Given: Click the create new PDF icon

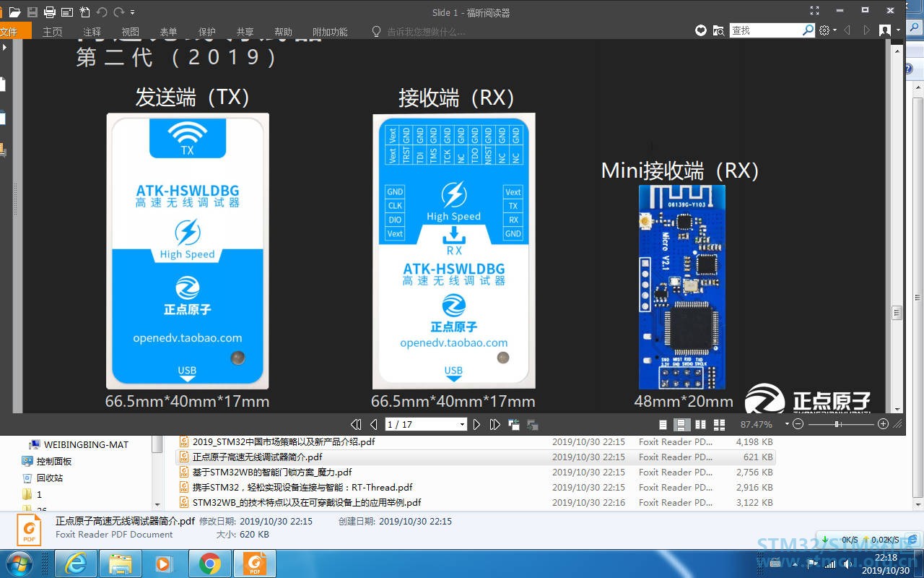Looking at the screenshot, I should coord(84,12).
